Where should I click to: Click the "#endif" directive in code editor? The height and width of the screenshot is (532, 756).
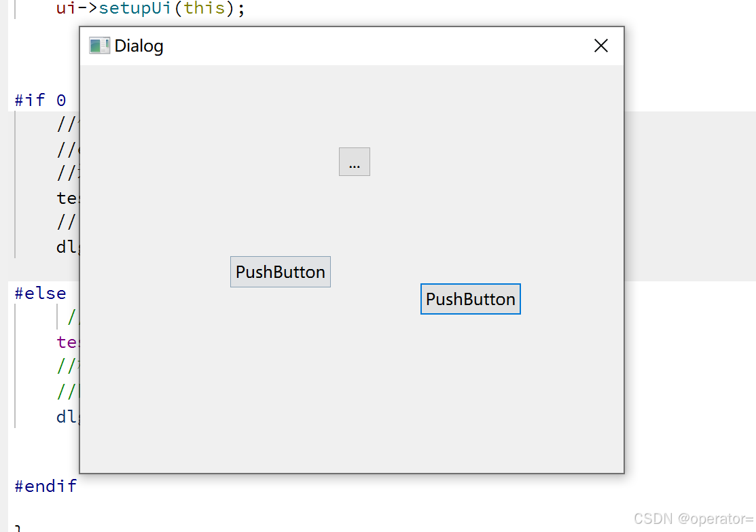coord(46,486)
